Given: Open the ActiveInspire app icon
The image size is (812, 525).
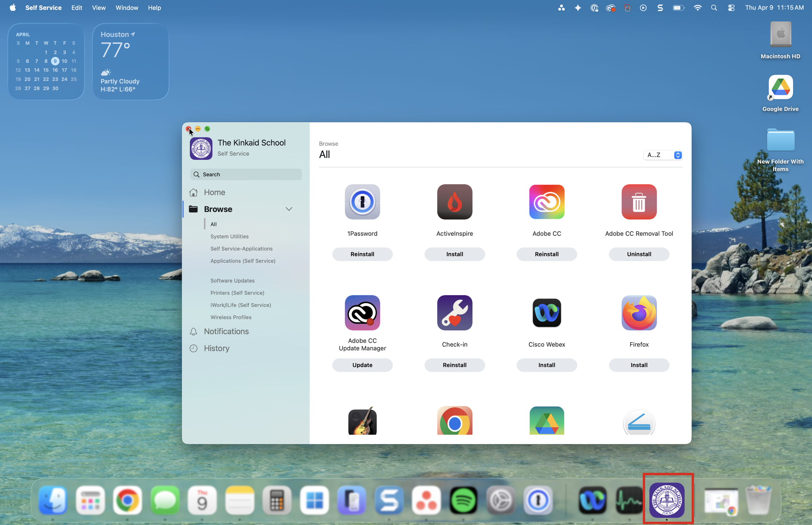Looking at the screenshot, I should click(x=454, y=202).
